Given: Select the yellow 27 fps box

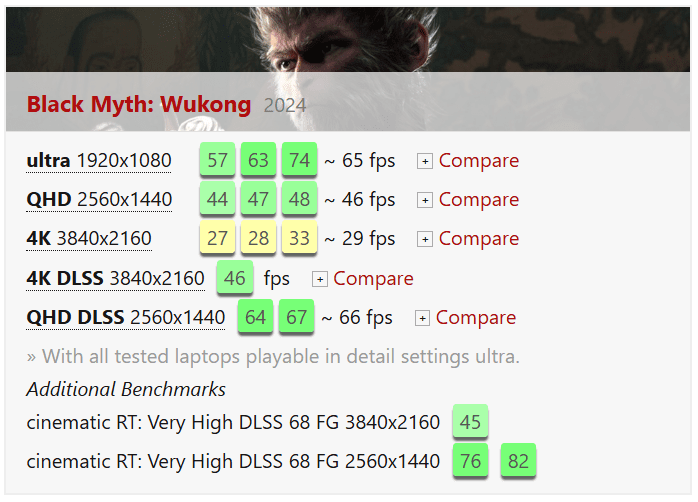Looking at the screenshot, I should point(217,238).
